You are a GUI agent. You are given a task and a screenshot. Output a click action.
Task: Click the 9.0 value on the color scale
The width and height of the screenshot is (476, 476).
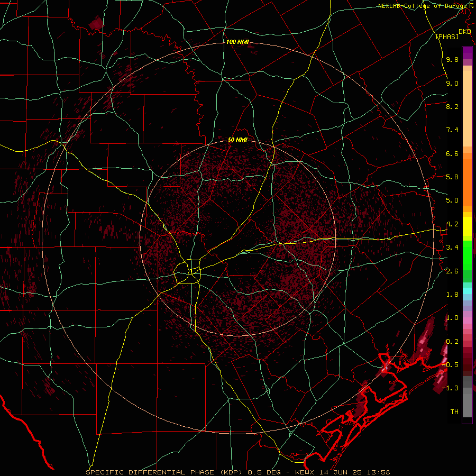[452, 83]
